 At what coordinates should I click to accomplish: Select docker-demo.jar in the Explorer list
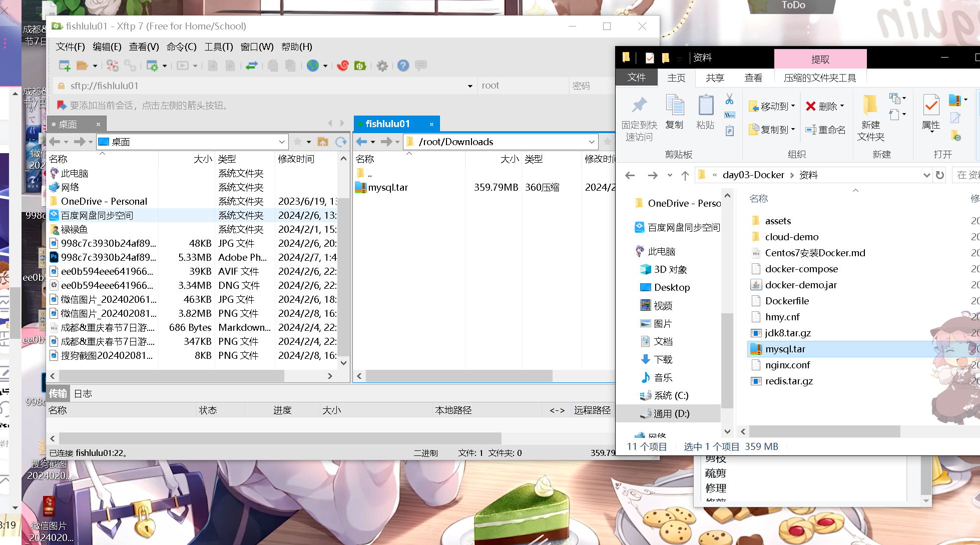[800, 285]
